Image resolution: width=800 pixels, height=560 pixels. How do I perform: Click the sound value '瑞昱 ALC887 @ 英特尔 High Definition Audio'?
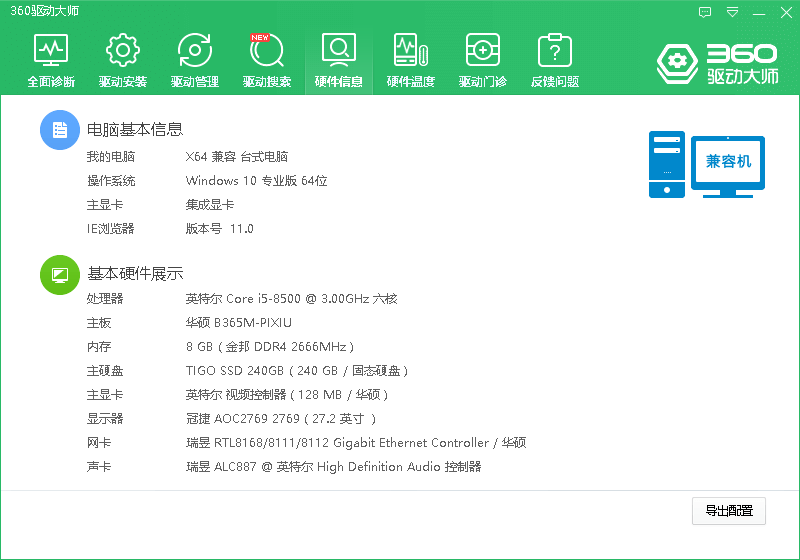click(313, 466)
